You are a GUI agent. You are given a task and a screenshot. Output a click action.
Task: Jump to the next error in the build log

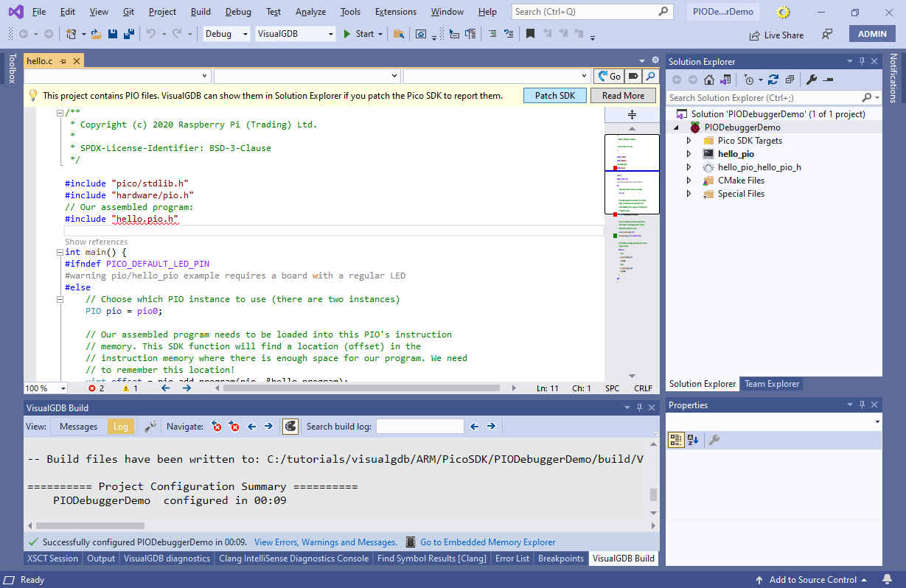(234, 426)
